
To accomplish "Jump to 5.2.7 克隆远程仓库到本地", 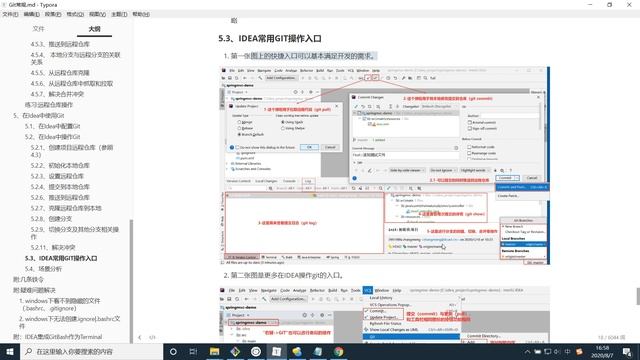I will coord(66,208).
